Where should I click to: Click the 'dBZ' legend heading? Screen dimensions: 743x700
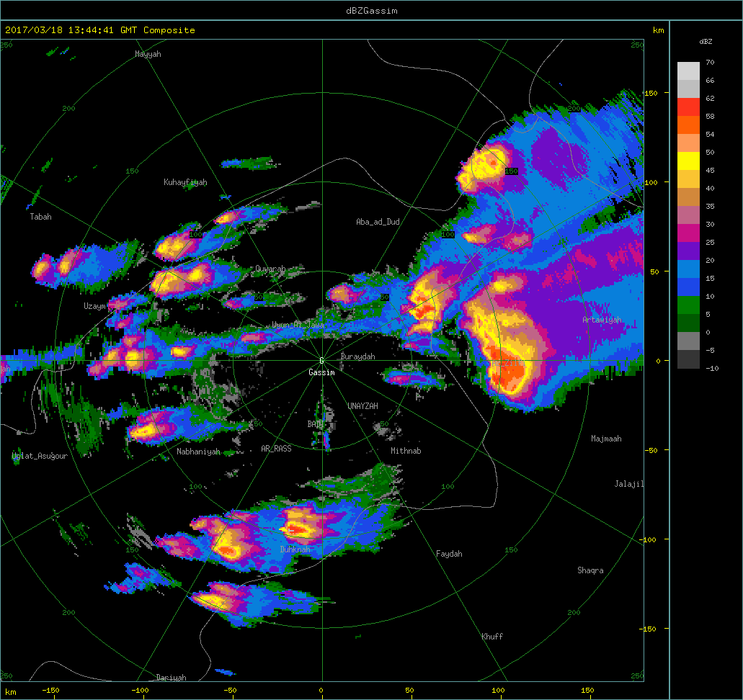click(706, 42)
